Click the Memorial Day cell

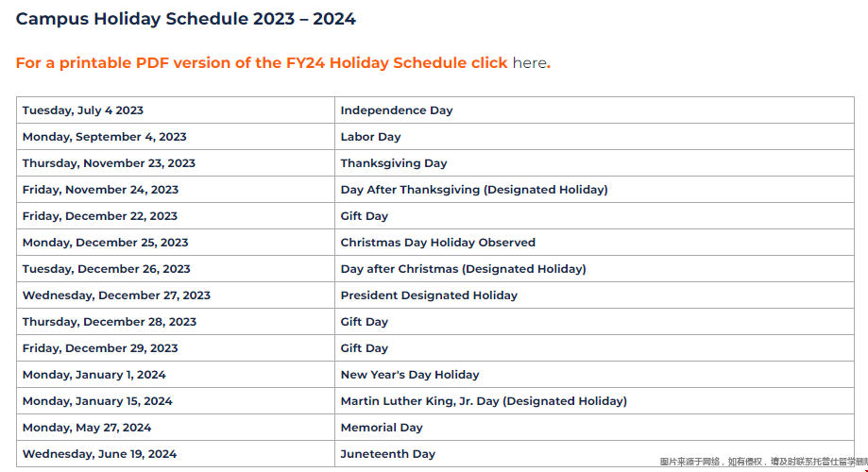point(382,428)
